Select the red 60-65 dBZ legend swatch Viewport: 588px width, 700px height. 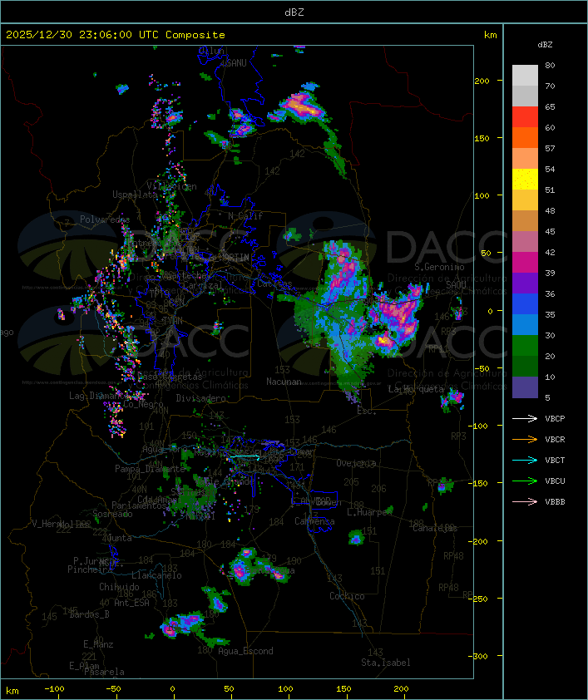(525, 117)
